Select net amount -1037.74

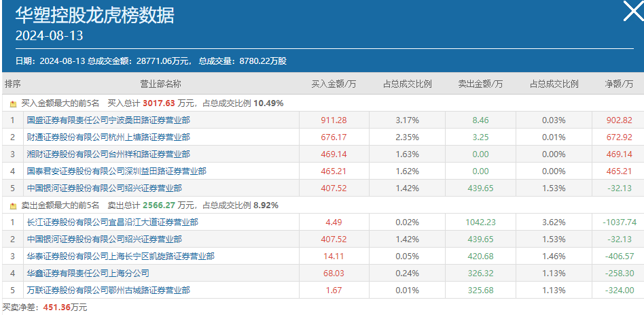[x=620, y=222]
